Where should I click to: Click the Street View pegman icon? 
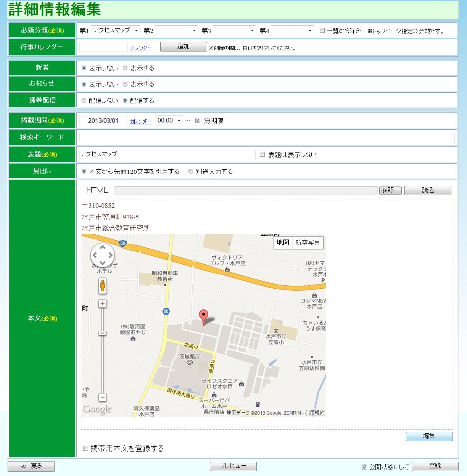click(102, 286)
